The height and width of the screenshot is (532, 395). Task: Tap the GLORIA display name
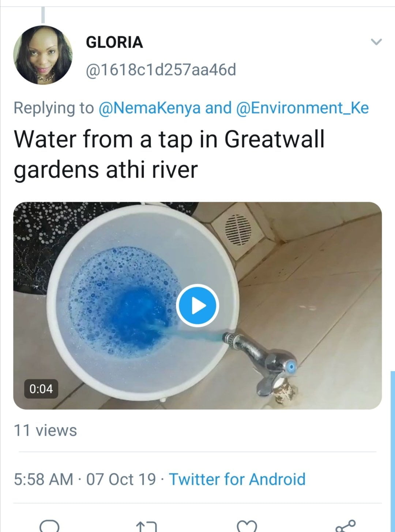tap(114, 42)
